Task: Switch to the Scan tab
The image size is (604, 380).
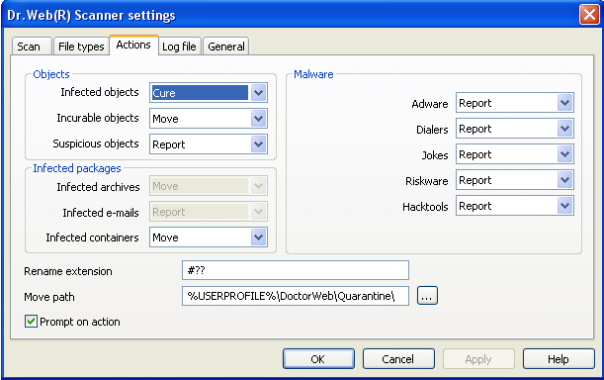Action: click(31, 46)
